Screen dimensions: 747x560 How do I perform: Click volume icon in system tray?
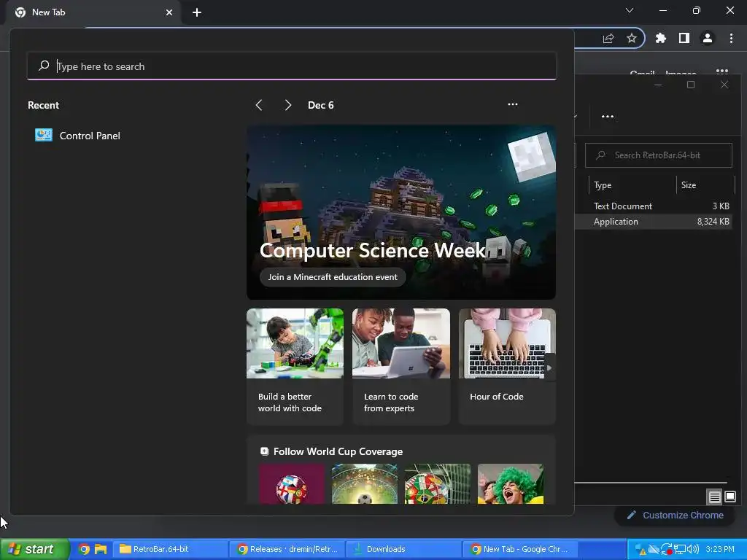(693, 549)
